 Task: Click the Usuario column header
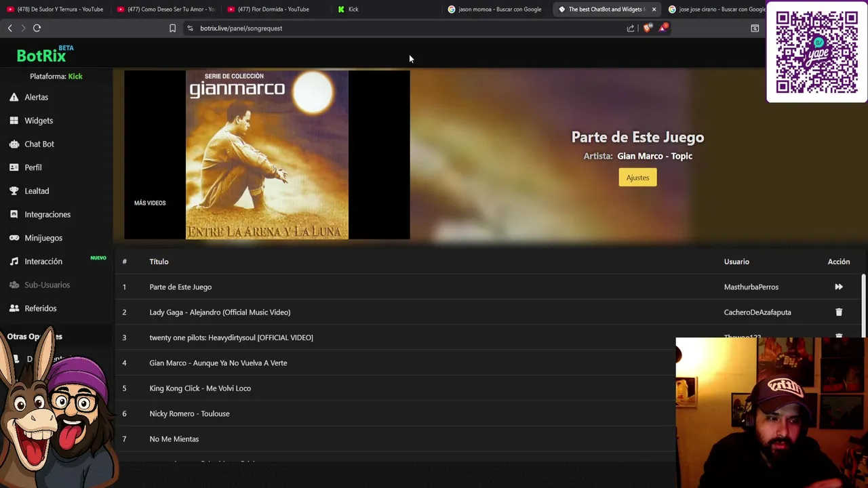coord(736,262)
